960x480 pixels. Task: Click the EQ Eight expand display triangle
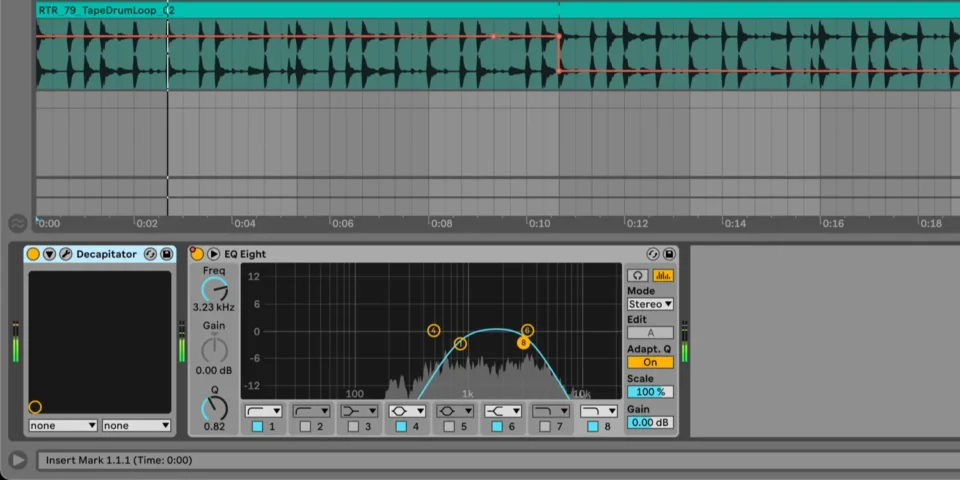point(214,254)
